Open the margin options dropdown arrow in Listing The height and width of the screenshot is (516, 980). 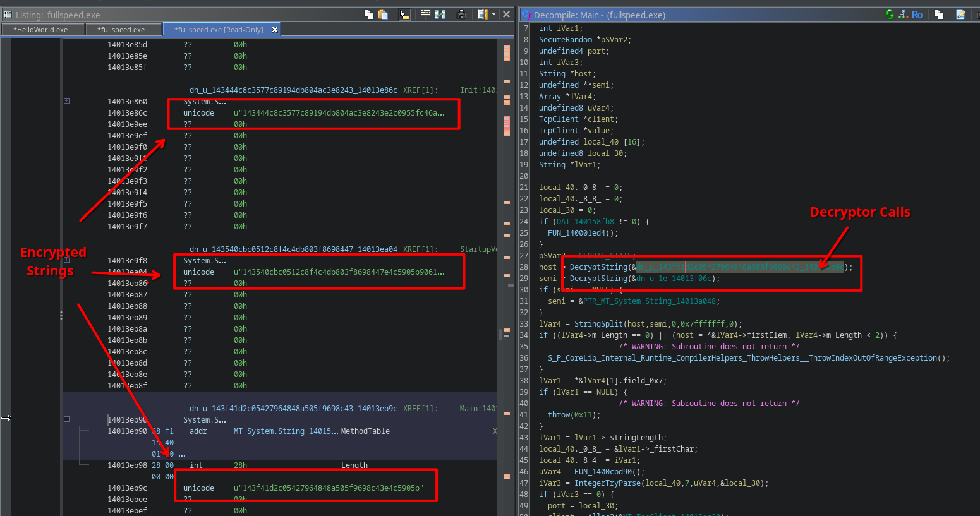493,15
